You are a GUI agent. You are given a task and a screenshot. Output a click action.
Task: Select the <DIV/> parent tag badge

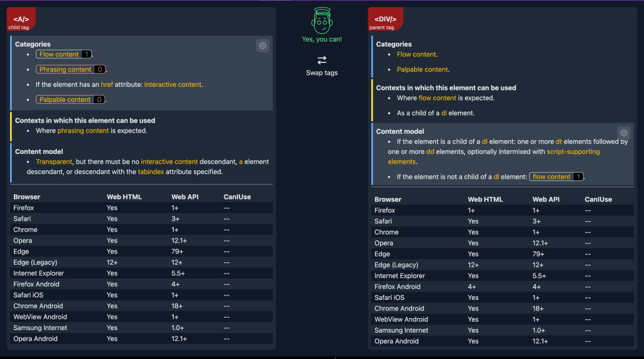point(385,19)
